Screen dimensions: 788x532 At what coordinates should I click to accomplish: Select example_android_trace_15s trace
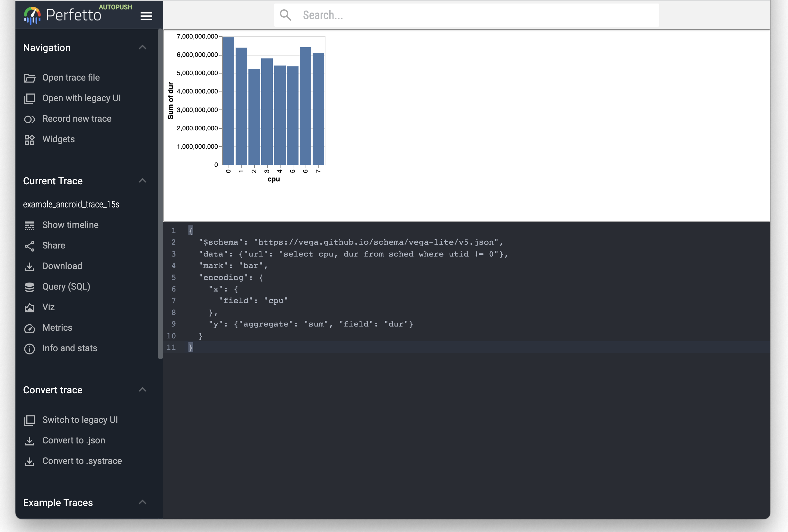point(71,204)
